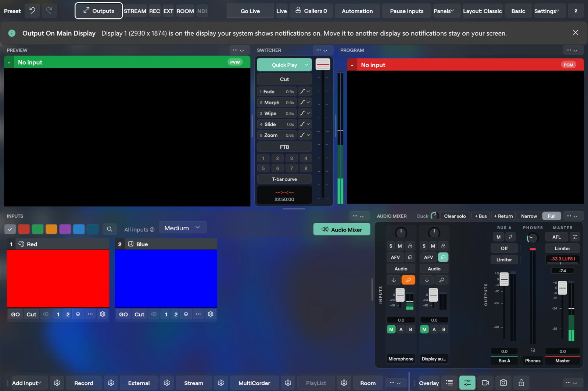Mute Bus A output

[x=498, y=237]
